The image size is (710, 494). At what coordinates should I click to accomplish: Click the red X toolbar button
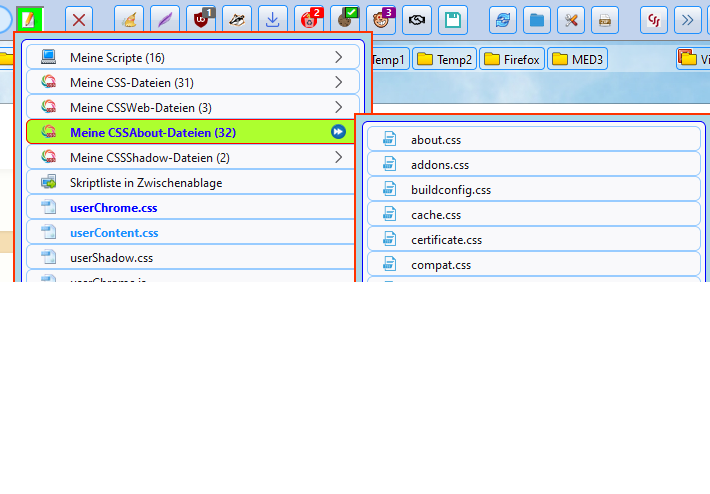click(79, 19)
